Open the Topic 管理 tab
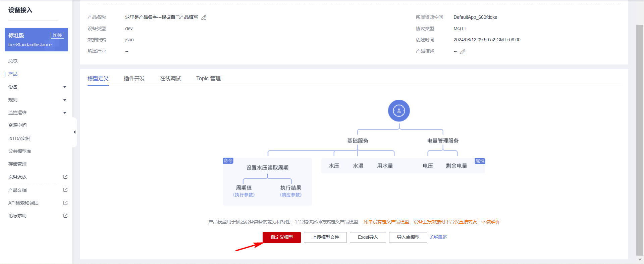This screenshot has width=644, height=264. click(x=208, y=79)
